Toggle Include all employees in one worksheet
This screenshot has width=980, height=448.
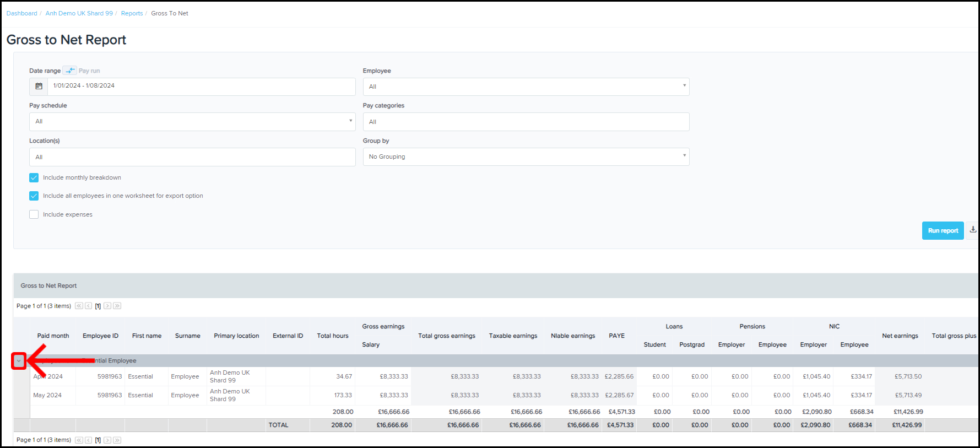(x=34, y=196)
